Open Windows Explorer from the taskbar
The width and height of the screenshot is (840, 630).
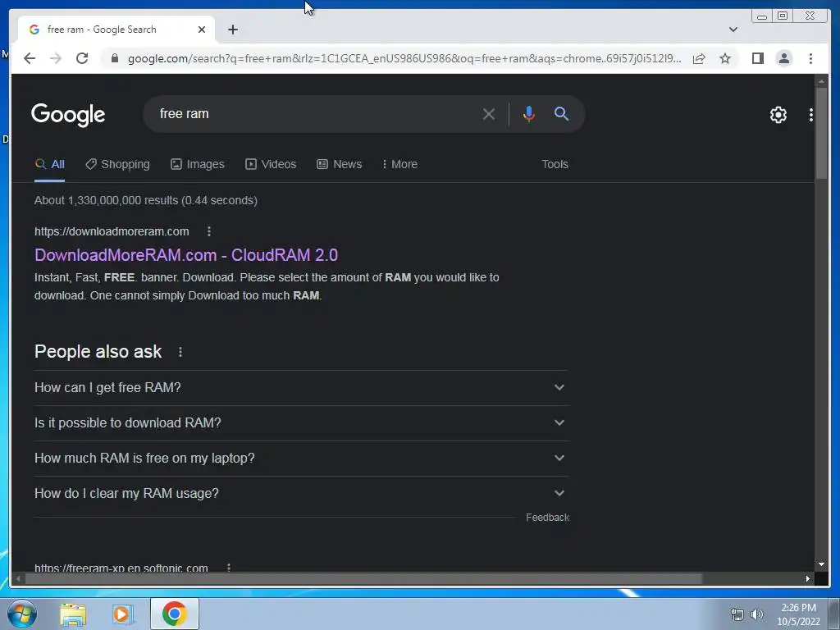(x=73, y=614)
